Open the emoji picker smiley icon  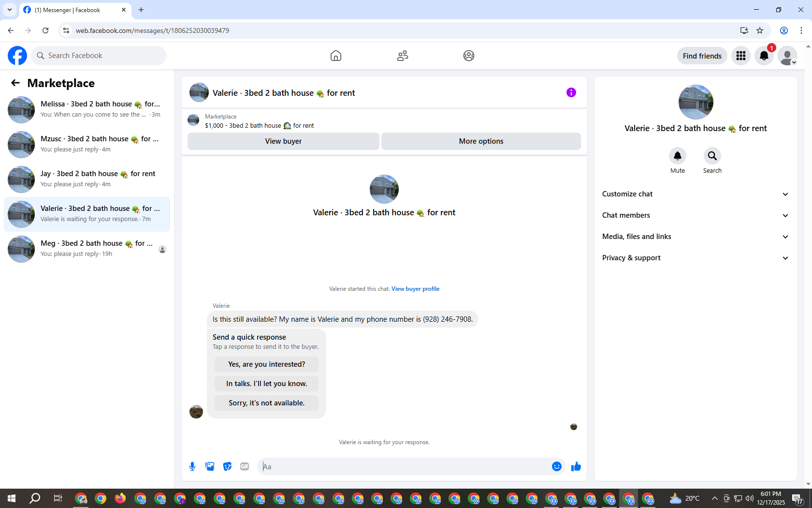click(x=557, y=466)
